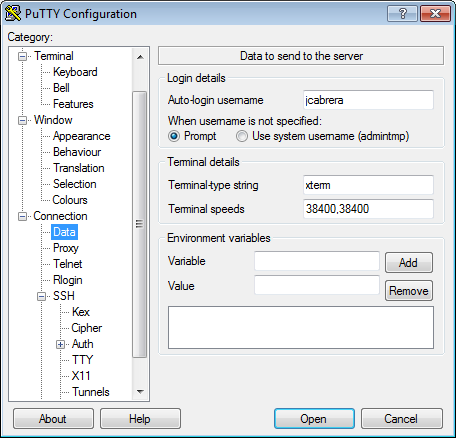
Task: Click the PuTTY icon in title bar
Action: (13, 14)
